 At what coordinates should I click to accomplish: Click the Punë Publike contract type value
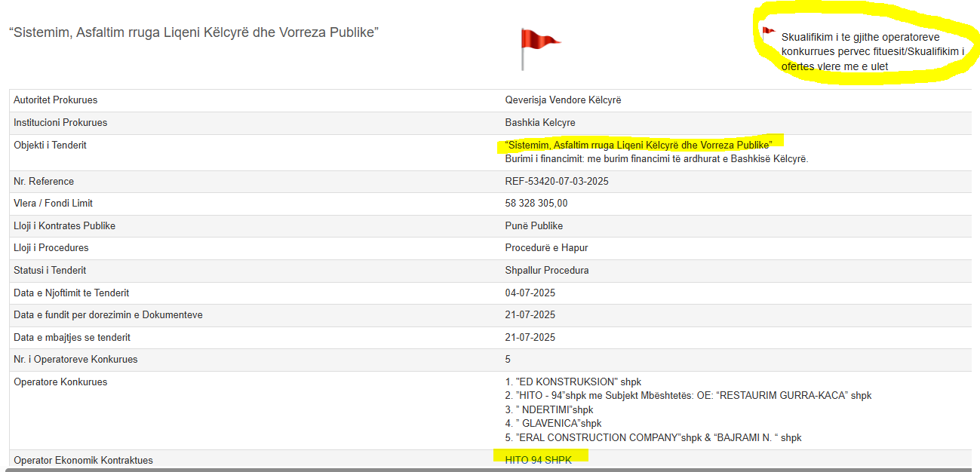click(533, 226)
